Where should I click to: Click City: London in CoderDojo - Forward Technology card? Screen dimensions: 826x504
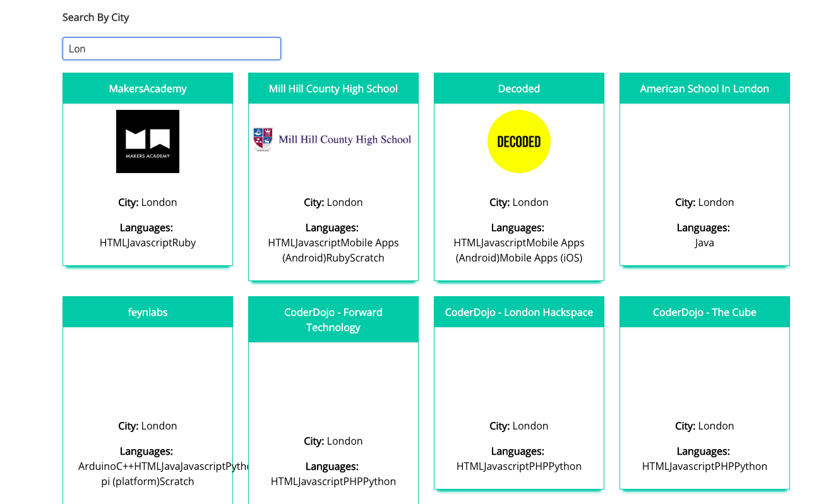[x=333, y=441]
